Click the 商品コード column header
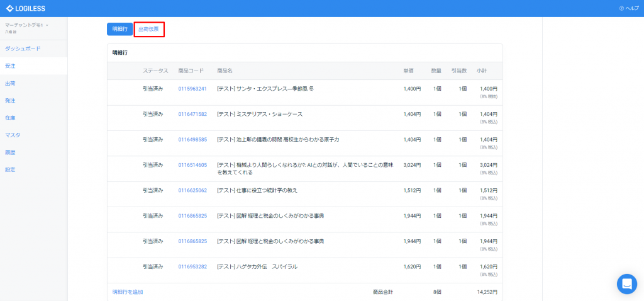The image size is (644, 301). 191,71
